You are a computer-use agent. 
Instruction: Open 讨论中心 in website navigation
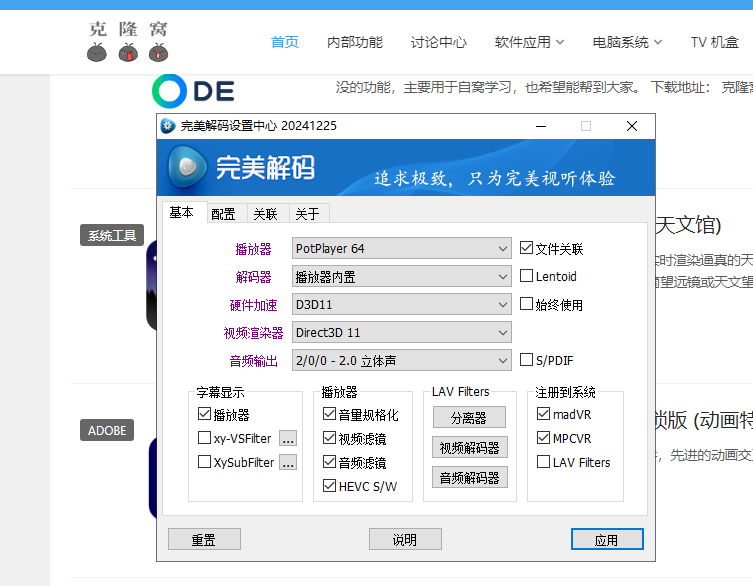point(438,42)
